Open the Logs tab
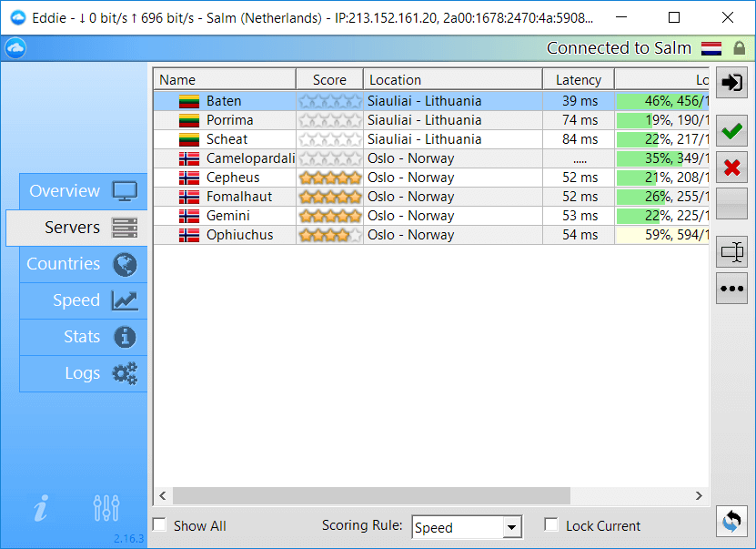Screen dimensions: 756x549 [84, 373]
